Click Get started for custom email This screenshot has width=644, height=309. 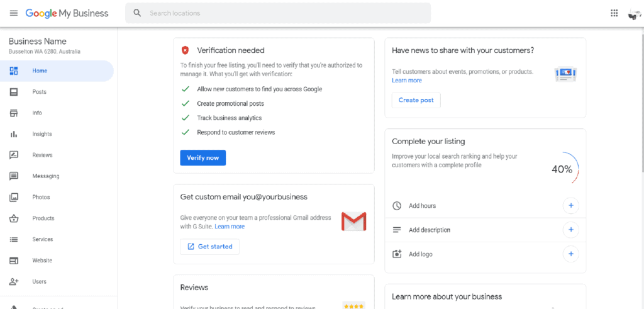[209, 247]
